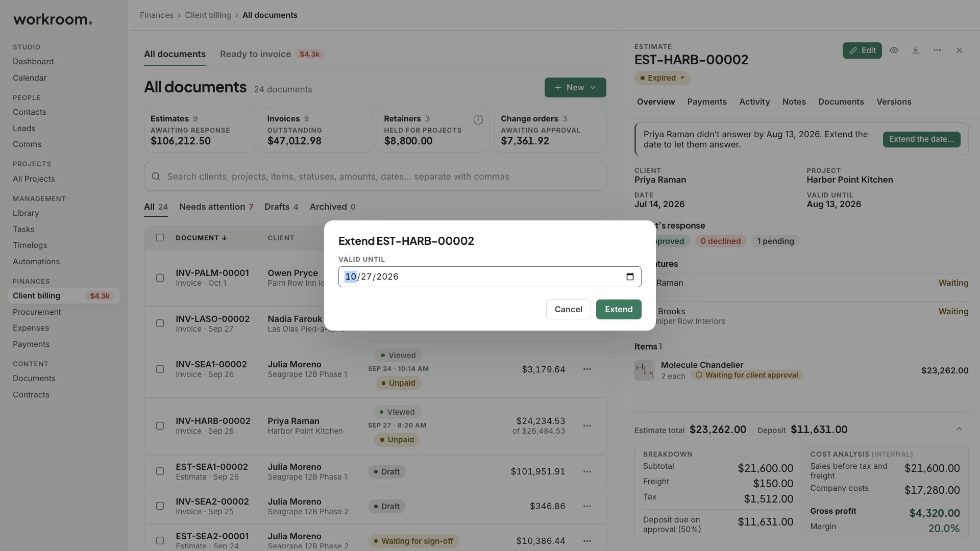Open the Versions tab
This screenshot has height=551, width=980.
(x=894, y=102)
